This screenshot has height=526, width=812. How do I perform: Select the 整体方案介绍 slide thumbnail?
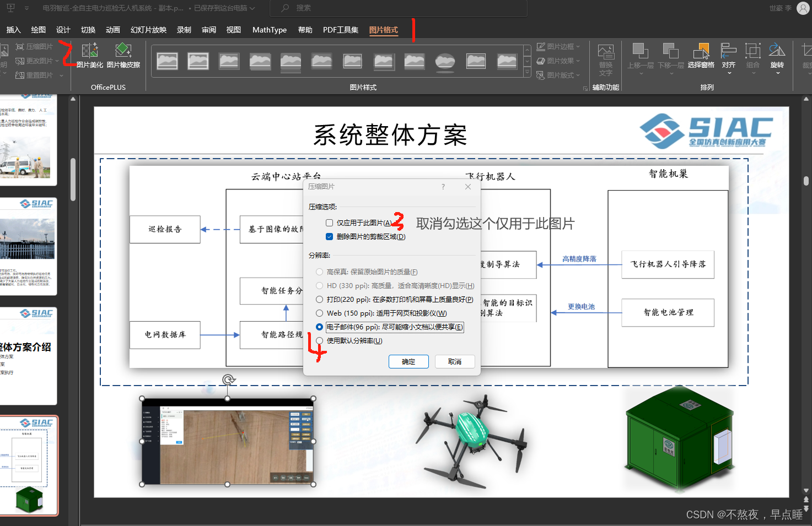28,356
